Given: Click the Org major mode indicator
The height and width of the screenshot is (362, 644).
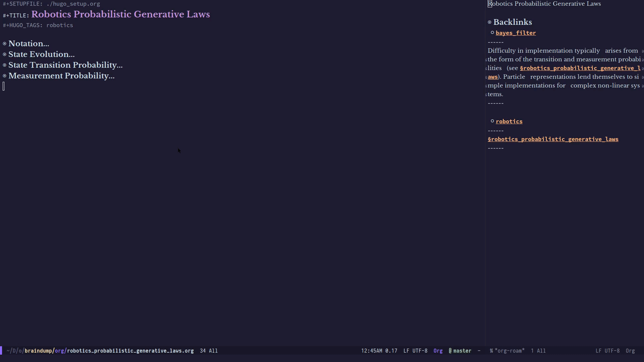Looking at the screenshot, I should tap(438, 351).
